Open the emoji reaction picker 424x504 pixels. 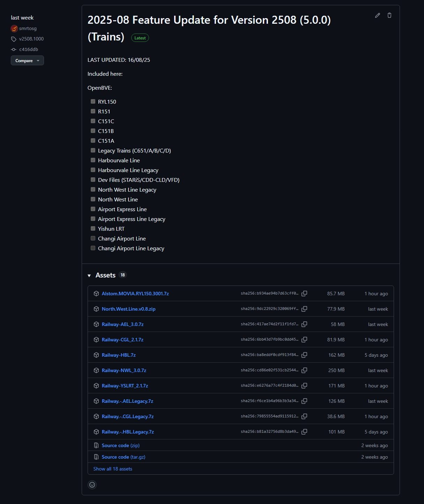coord(92,484)
